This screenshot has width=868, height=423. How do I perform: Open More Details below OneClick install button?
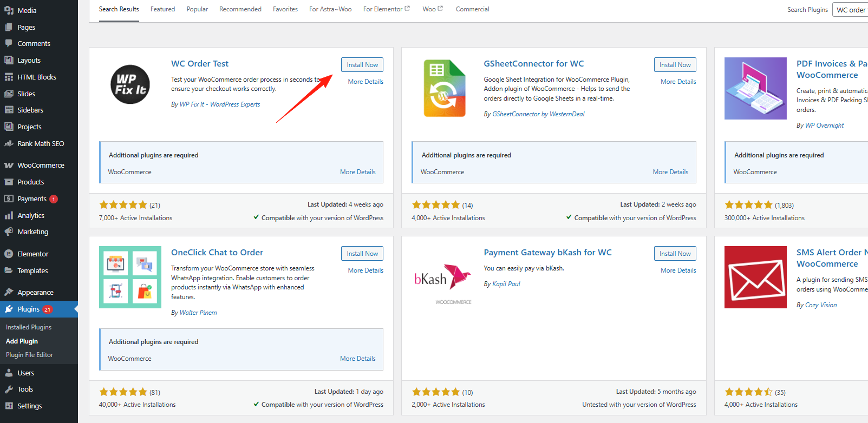366,270
